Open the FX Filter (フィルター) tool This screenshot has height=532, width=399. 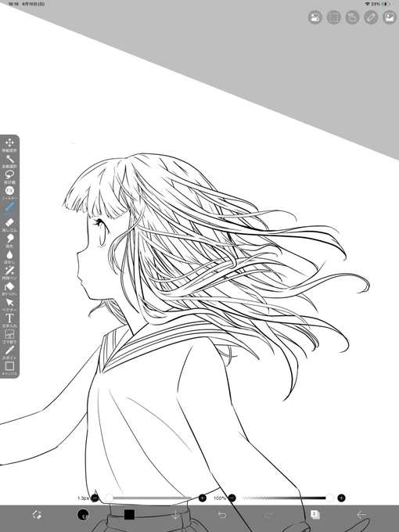[9, 192]
